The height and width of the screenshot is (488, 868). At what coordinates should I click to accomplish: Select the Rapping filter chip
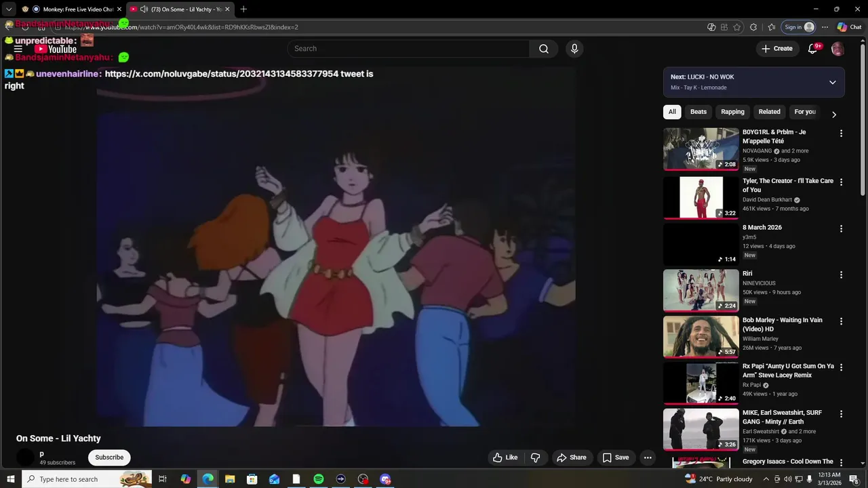pyautogui.click(x=732, y=112)
